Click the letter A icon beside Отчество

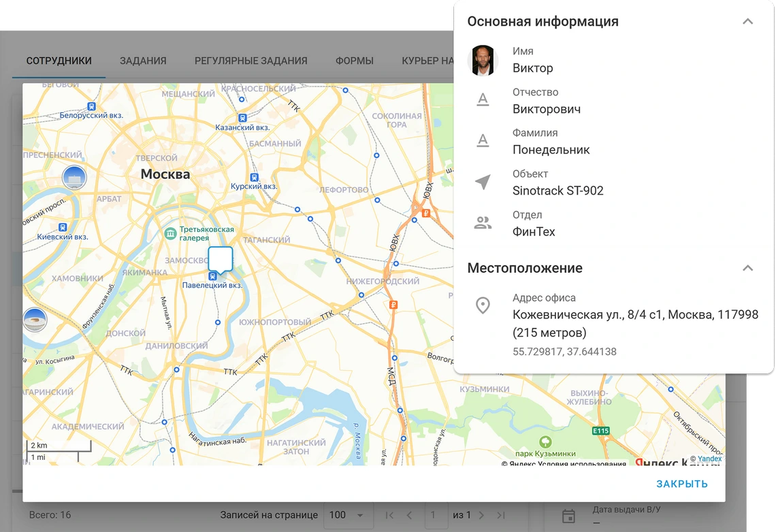[483, 99]
